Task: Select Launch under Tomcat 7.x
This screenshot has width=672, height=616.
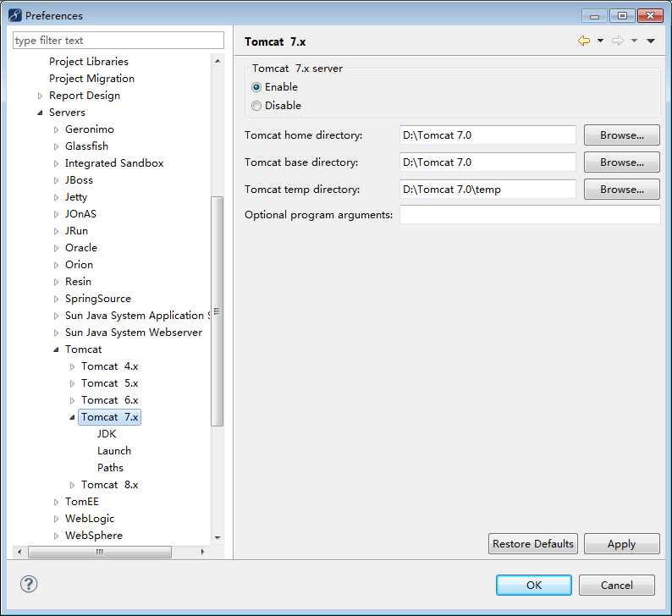Action: pyautogui.click(x=114, y=451)
